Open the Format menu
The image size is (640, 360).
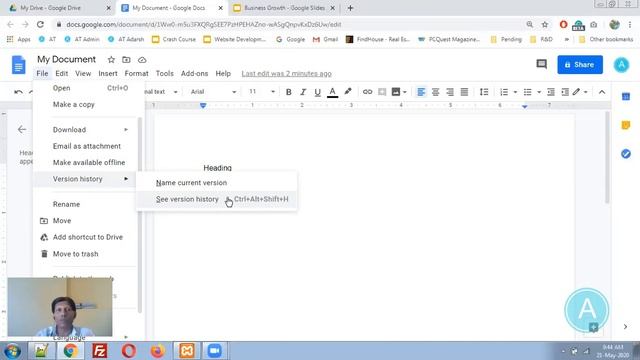(x=136, y=73)
